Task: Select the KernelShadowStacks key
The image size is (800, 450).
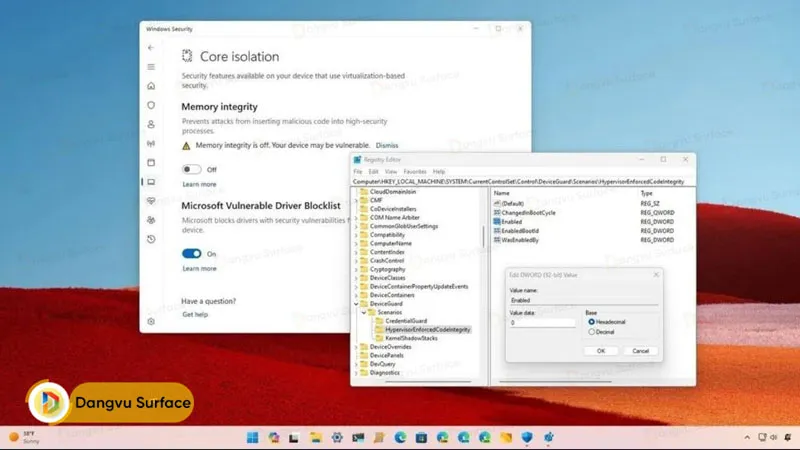Action: pyautogui.click(x=411, y=338)
